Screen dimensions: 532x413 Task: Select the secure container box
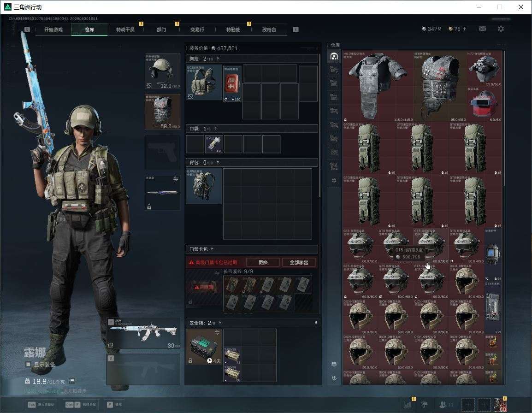pos(204,347)
